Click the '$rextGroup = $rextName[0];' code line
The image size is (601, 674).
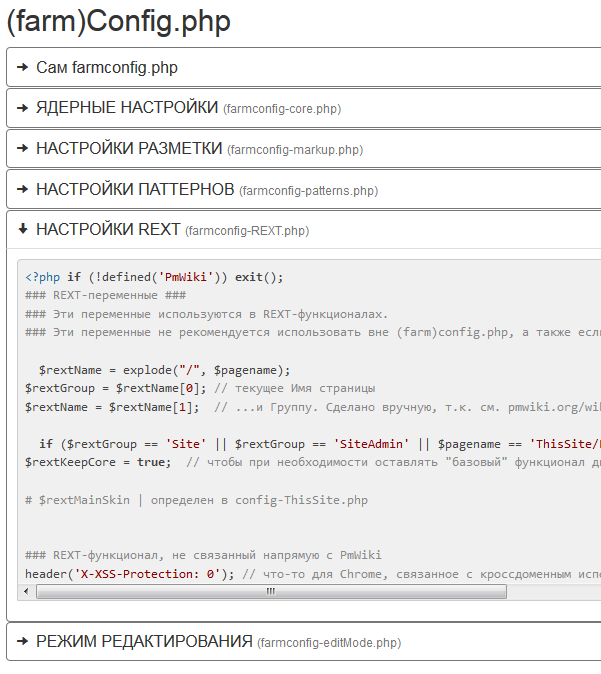point(200,389)
